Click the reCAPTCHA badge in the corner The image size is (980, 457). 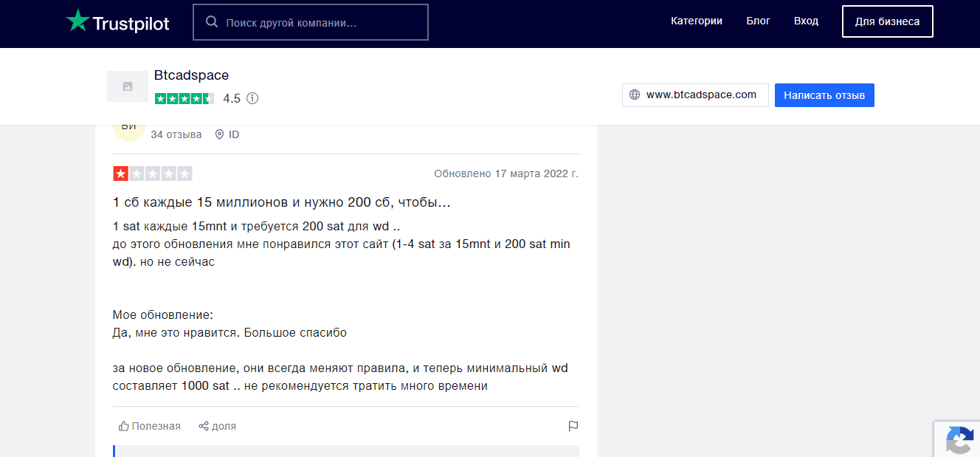click(x=959, y=442)
